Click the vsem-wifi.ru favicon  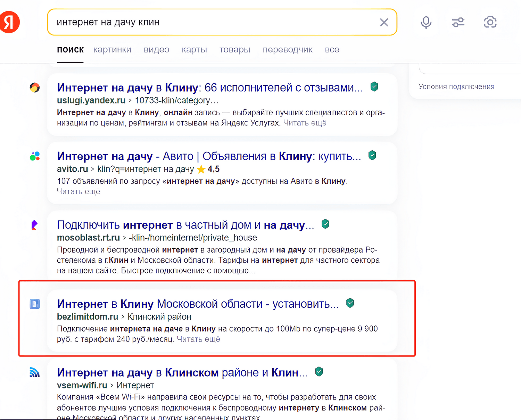pos(35,372)
